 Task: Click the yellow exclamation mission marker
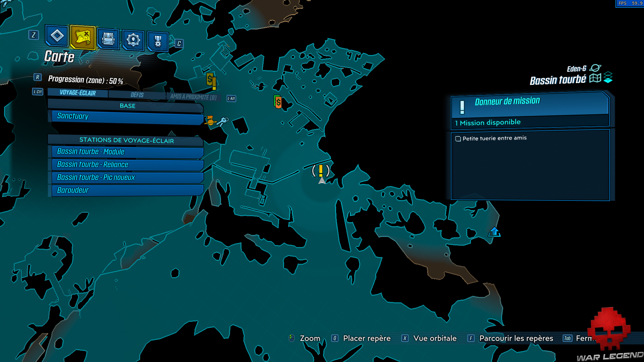[x=321, y=170]
